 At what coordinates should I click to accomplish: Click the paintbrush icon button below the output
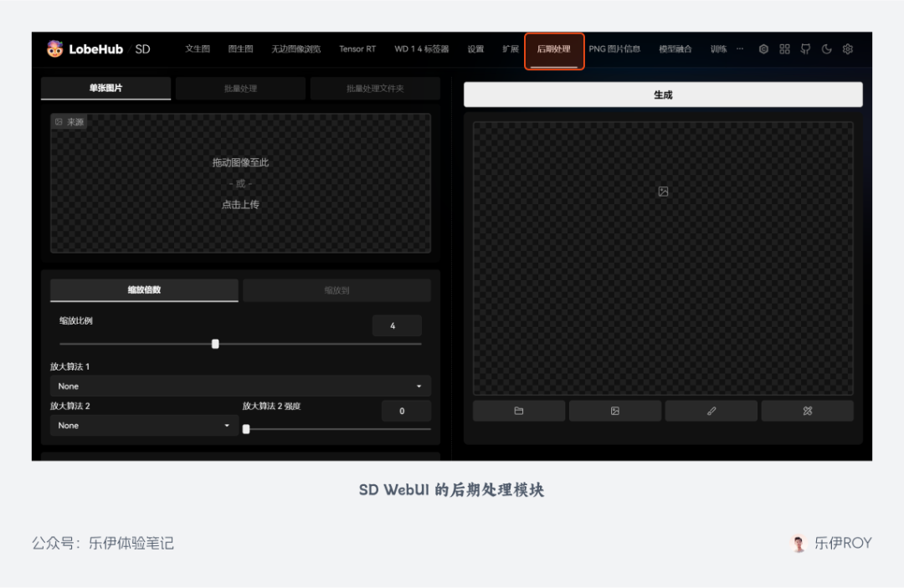tap(711, 411)
